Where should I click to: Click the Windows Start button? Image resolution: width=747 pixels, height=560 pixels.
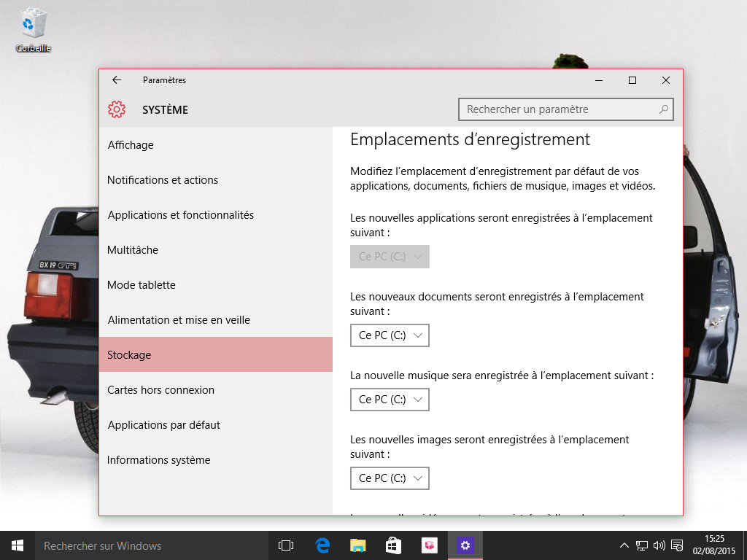pos(17,545)
